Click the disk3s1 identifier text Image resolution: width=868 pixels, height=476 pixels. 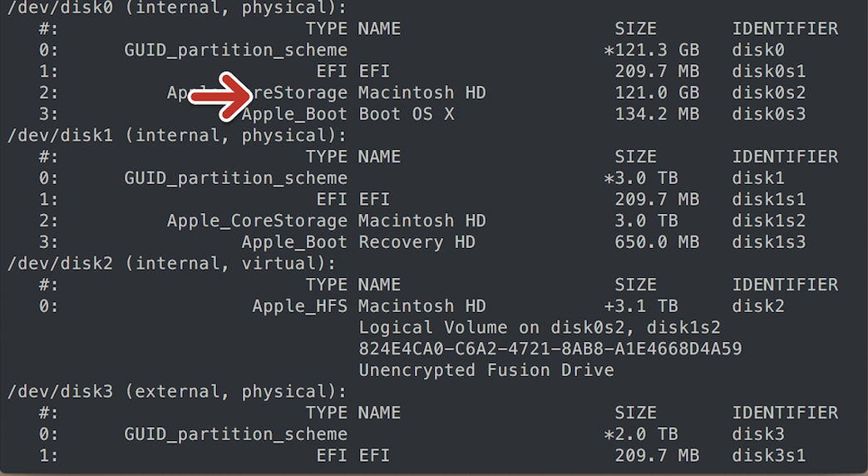tap(768, 455)
